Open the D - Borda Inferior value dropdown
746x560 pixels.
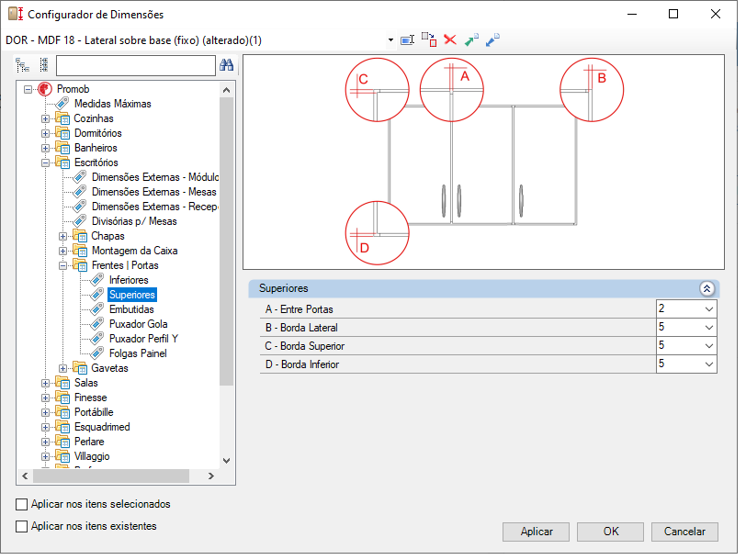tap(708, 364)
